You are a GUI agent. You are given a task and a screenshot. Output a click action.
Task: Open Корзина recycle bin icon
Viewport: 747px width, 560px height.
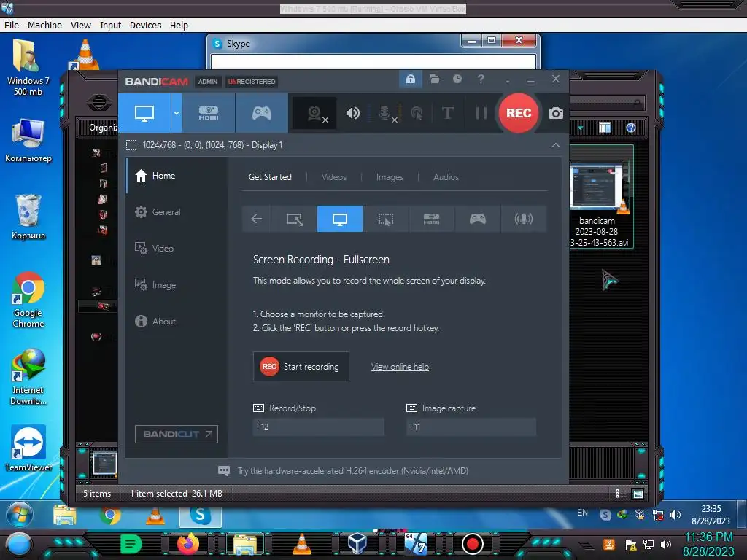click(28, 217)
